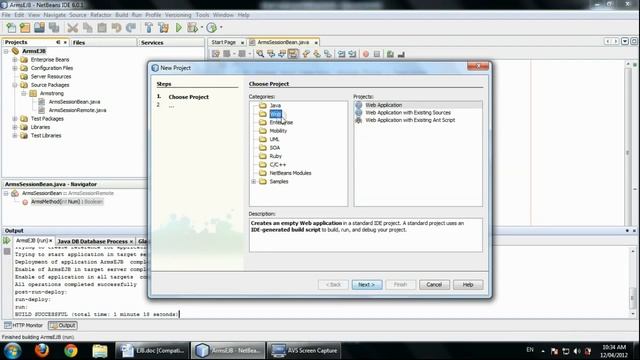
Task: Open the Debug button dropdown arrow
Action: pyautogui.click(x=202, y=28)
